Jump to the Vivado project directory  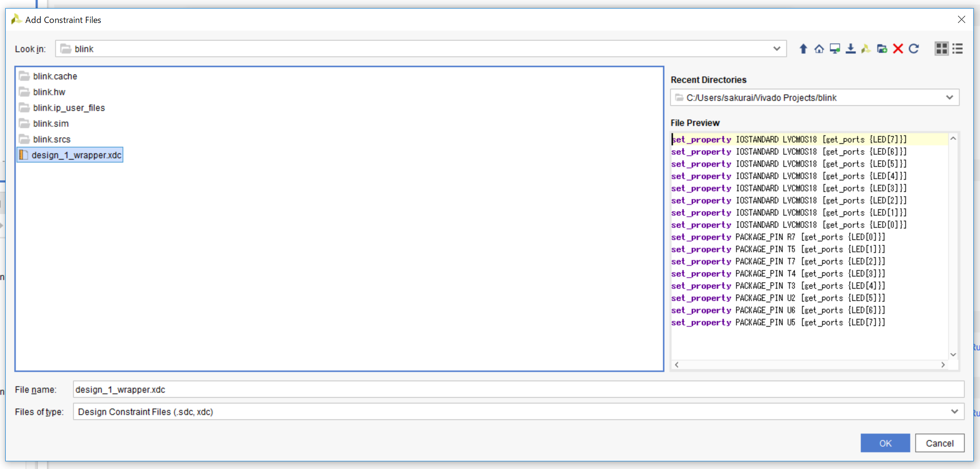(x=866, y=49)
